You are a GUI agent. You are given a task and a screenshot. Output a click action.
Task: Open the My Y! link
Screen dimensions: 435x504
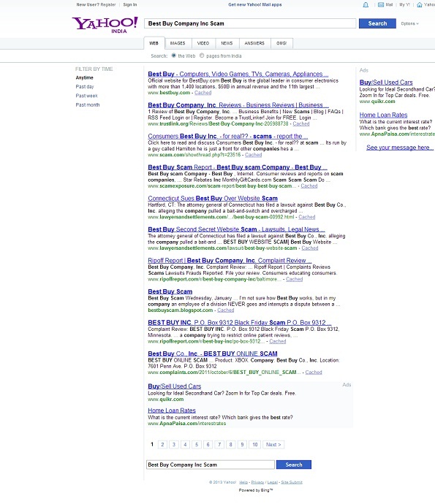click(404, 5)
